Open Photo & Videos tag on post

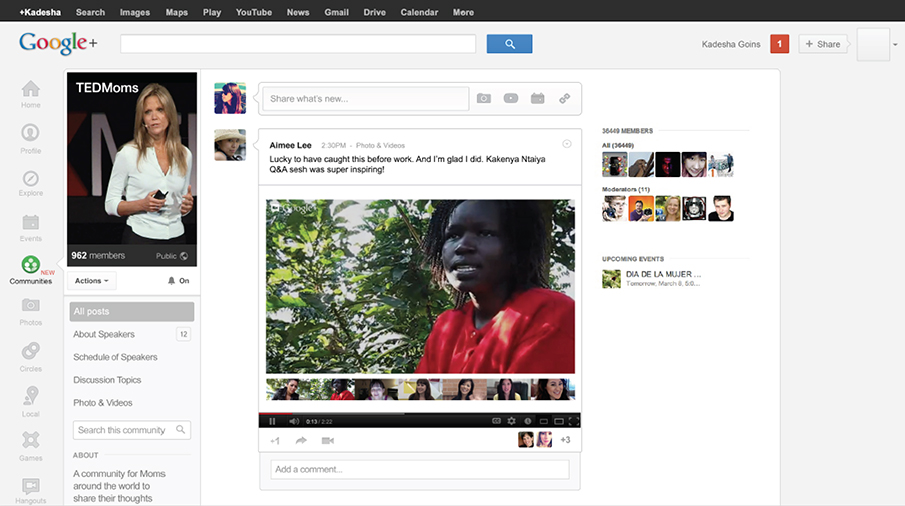(380, 145)
